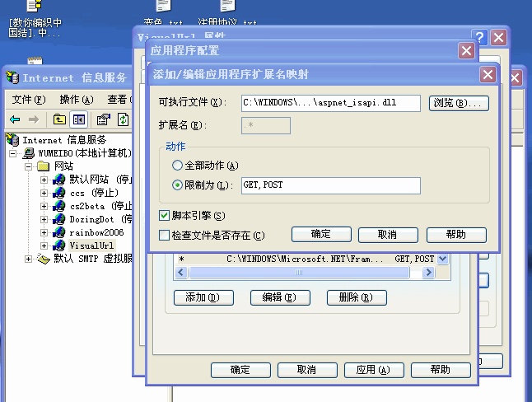
Task: Click the disabled 扩展名 field
Action: (266, 125)
